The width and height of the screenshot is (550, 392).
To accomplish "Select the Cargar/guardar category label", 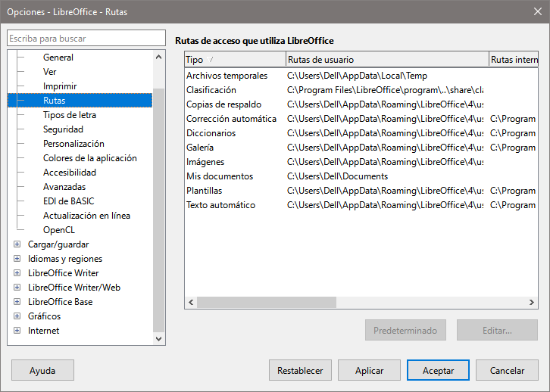I will click(x=58, y=244).
